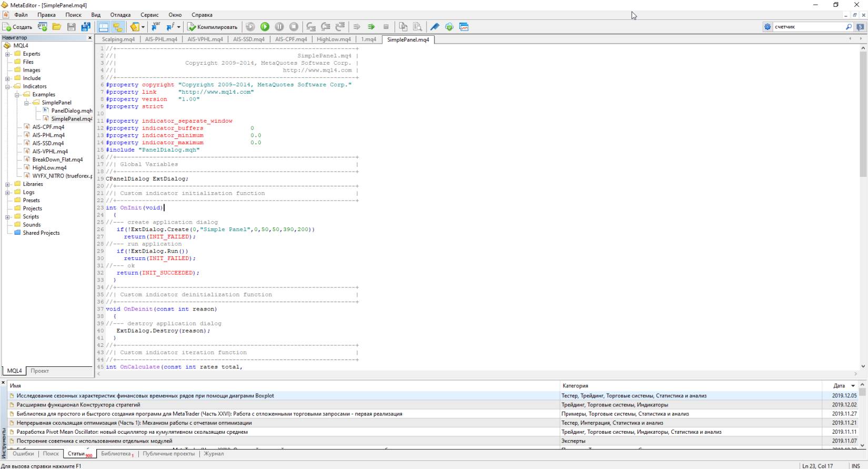Click the Open folder toolbar icon

coord(57,27)
